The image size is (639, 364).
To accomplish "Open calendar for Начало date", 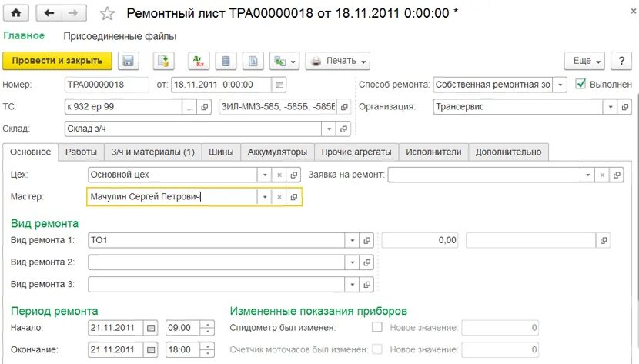I will [x=151, y=328].
